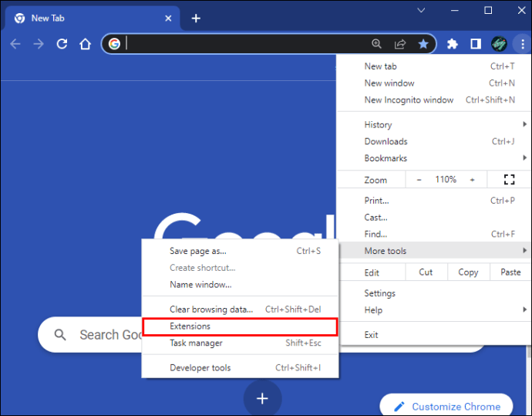Open Settings from the menu
Screen dimensions: 532x416
434,293
